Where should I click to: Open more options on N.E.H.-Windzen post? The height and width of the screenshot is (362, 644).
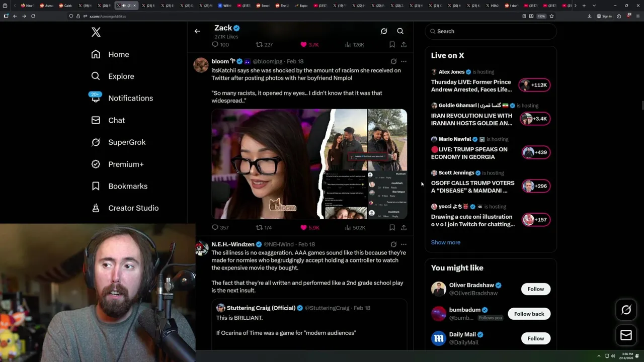[404, 244]
